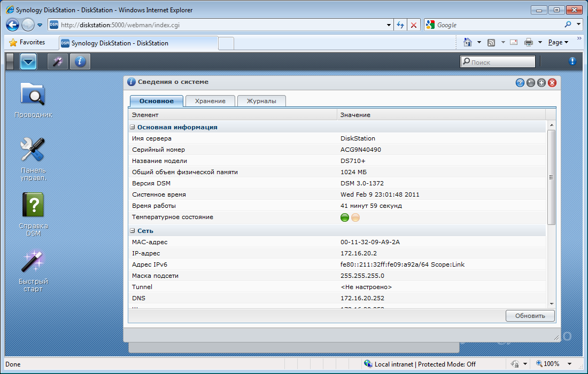Open the Favorites button
Image resolution: width=588 pixels, height=374 pixels.
coord(27,42)
